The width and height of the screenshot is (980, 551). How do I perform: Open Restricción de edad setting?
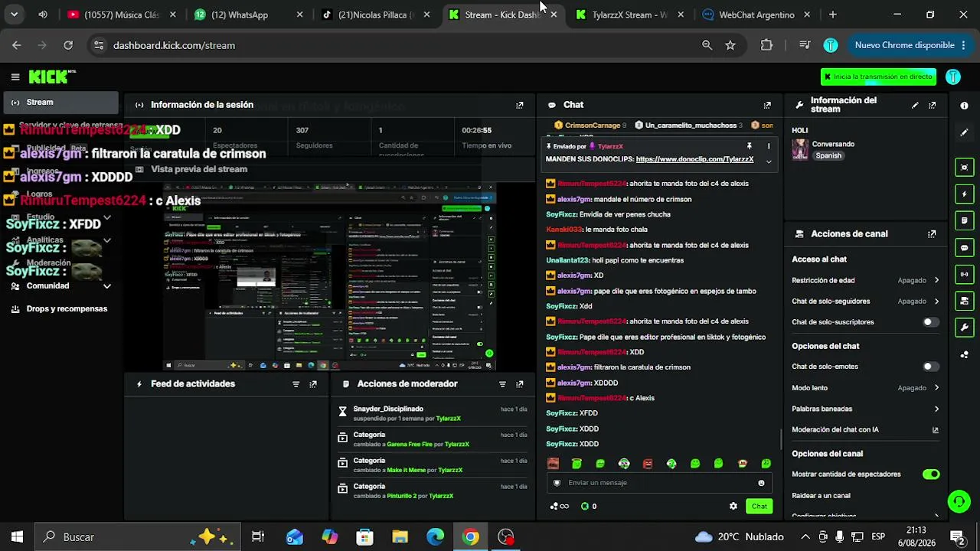(865, 281)
